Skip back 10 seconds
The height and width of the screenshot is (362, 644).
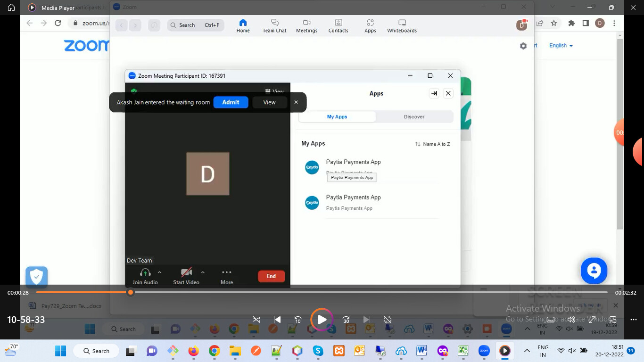coord(298,320)
